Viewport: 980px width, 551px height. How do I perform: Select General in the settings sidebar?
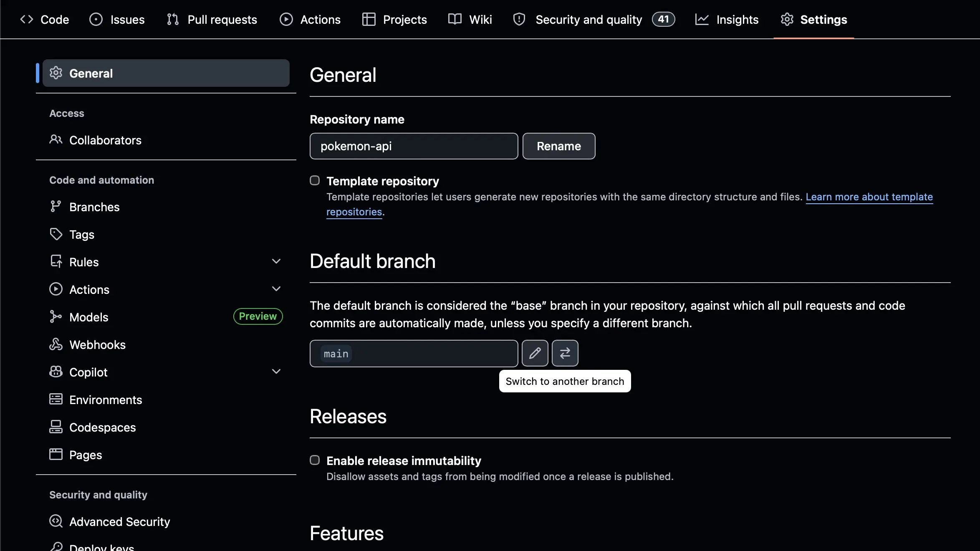tap(166, 73)
